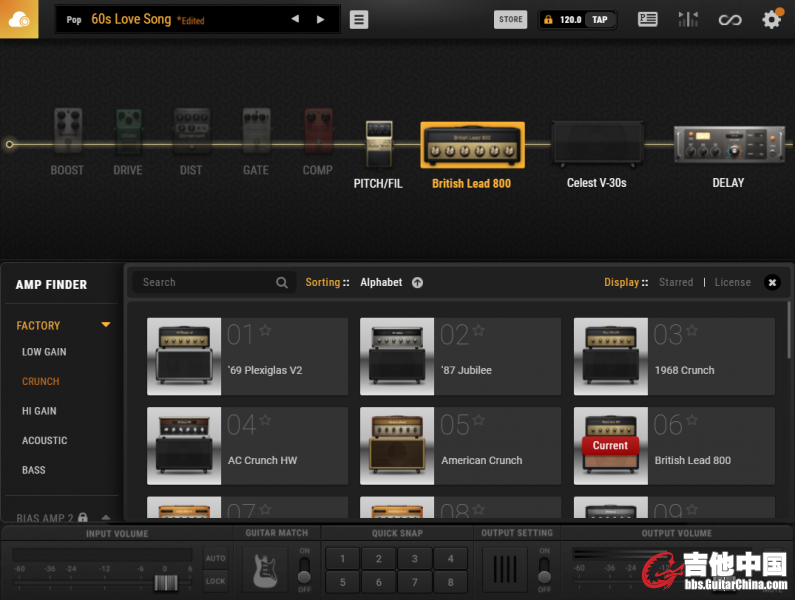This screenshot has width=795, height=600.
Task: Choose the American Crunch amp
Action: tap(460, 446)
